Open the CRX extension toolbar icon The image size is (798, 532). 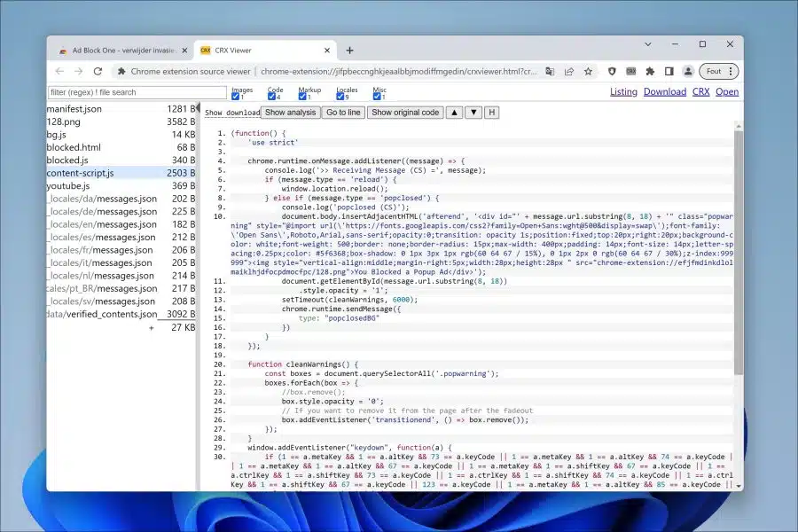tap(631, 71)
